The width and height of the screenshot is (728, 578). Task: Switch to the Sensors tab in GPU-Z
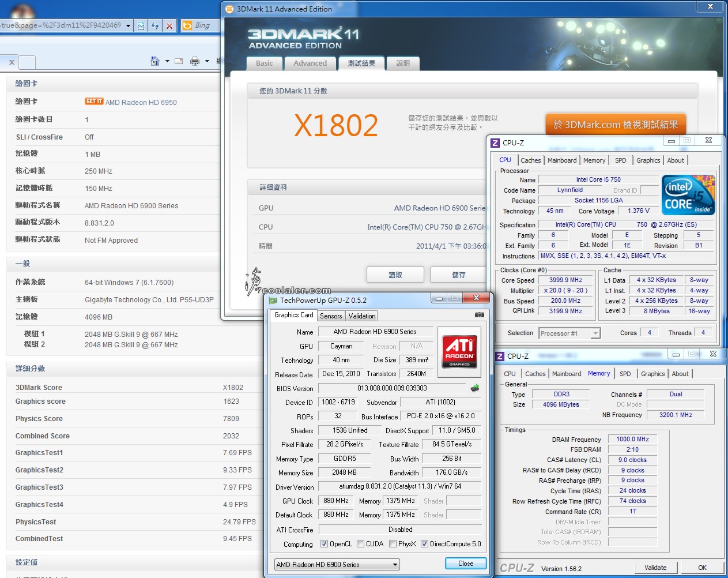tap(331, 316)
